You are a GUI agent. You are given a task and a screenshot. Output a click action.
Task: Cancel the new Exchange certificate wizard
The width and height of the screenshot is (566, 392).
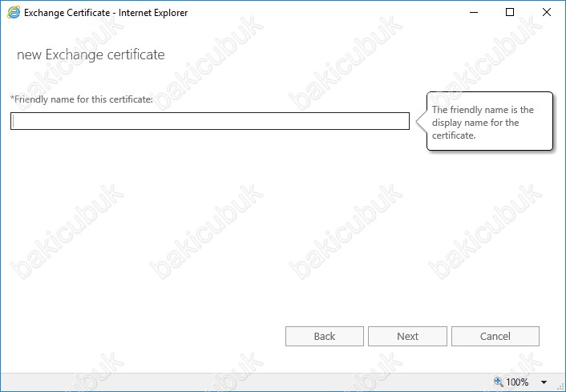tap(495, 337)
